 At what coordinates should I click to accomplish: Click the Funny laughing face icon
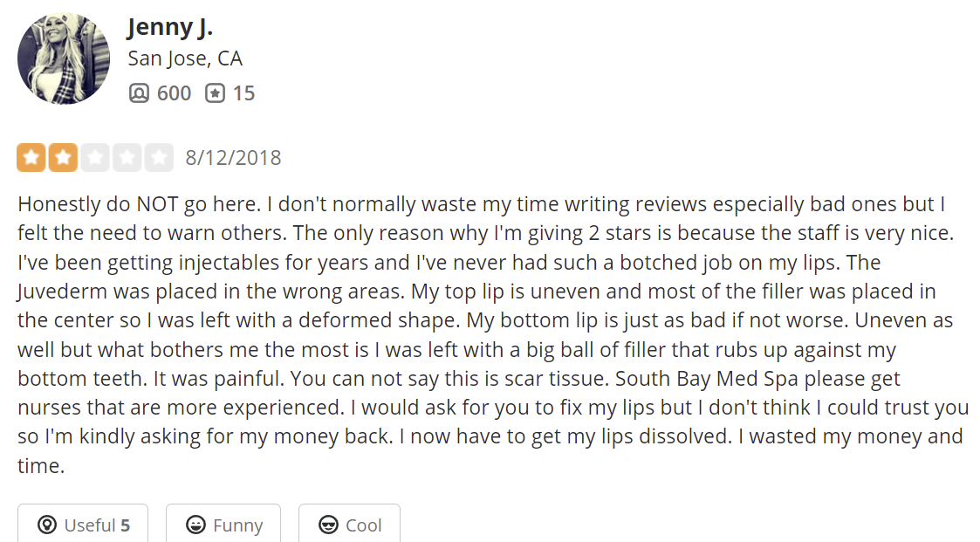click(x=195, y=525)
